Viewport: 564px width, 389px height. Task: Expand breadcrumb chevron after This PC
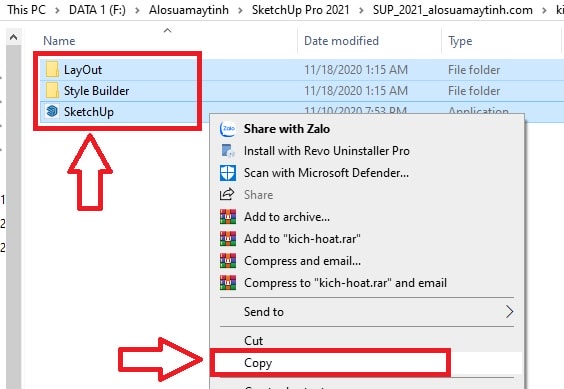click(x=57, y=10)
